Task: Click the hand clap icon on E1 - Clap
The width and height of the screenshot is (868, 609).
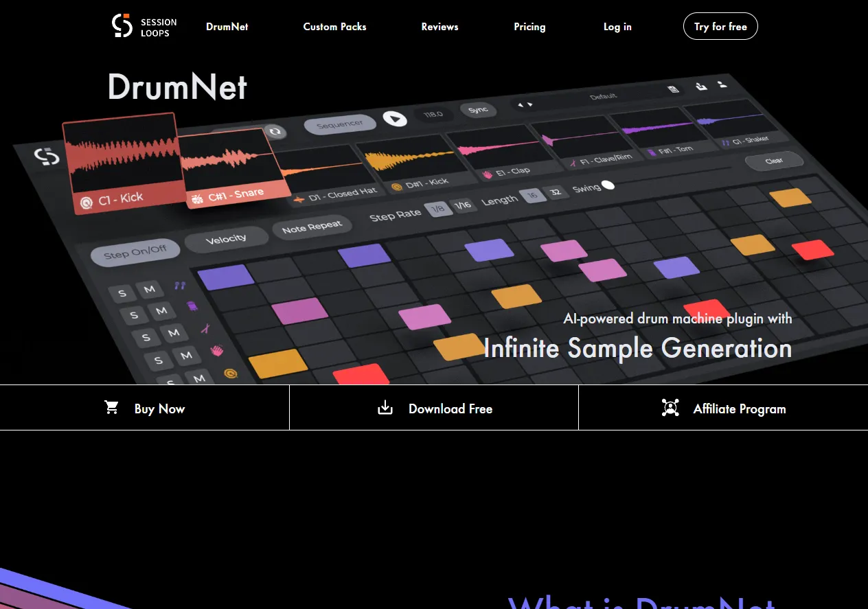Action: tap(488, 174)
